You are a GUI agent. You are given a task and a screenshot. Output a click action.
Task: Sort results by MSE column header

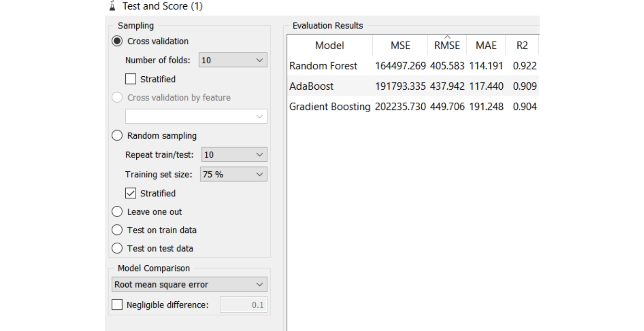[x=400, y=46]
